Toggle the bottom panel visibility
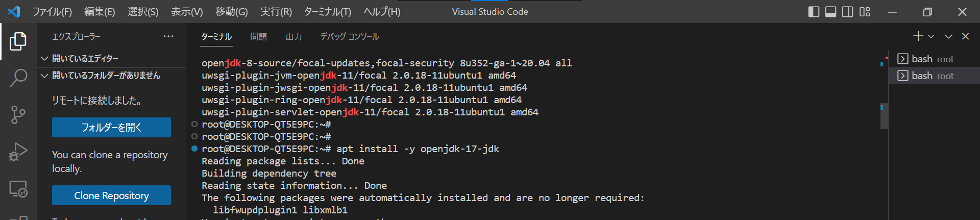Image resolution: width=980 pixels, height=220 pixels. coord(831,12)
